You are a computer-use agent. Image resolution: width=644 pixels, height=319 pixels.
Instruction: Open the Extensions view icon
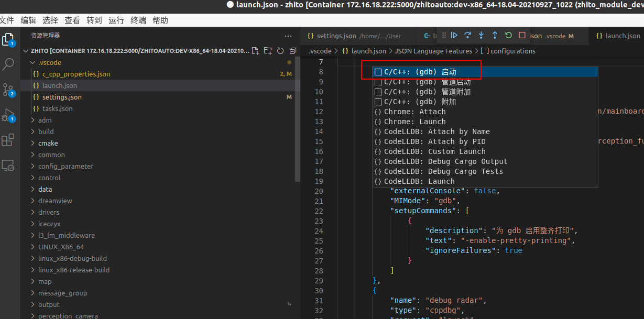[x=8, y=140]
